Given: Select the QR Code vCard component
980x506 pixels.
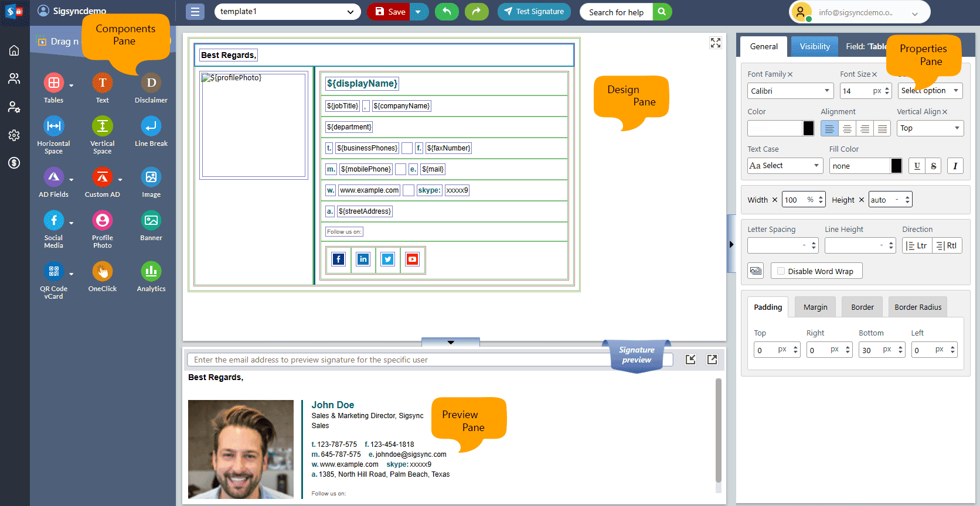Looking at the screenshot, I should pyautogui.click(x=54, y=272).
